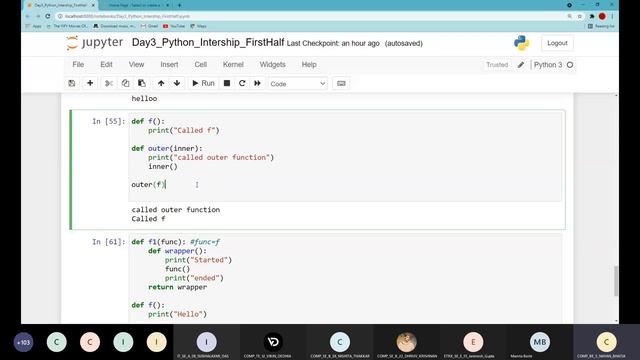Copy selected cells icon
This screenshot has height=360, width=640.
click(125, 83)
